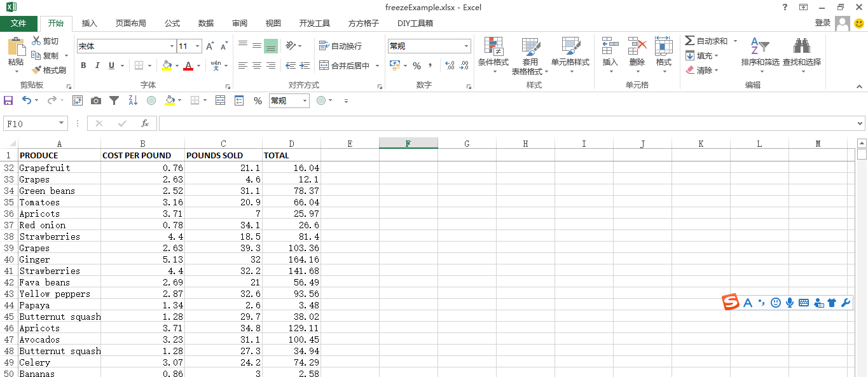Screen dimensions: 868x377
Task: Click Wrap Text (自动换行)
Action: click(x=340, y=46)
